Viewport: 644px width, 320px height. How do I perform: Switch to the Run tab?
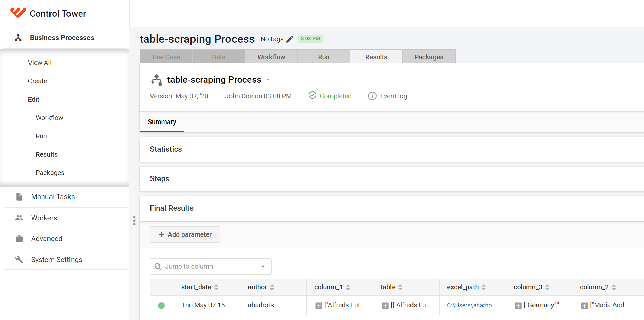pos(324,57)
